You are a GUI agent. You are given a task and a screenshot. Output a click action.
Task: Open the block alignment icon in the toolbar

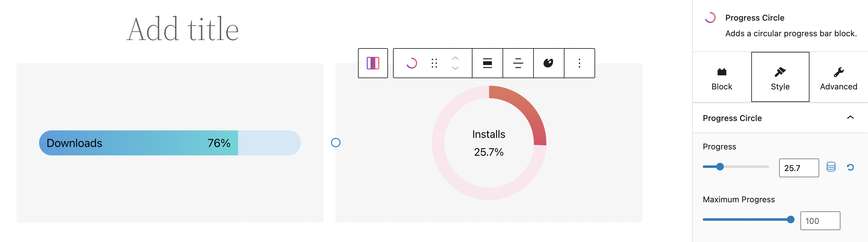[x=487, y=63]
